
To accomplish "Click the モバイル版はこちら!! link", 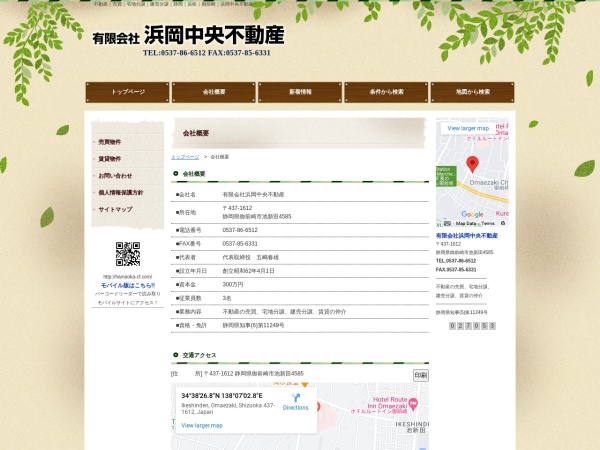I will point(128,285).
